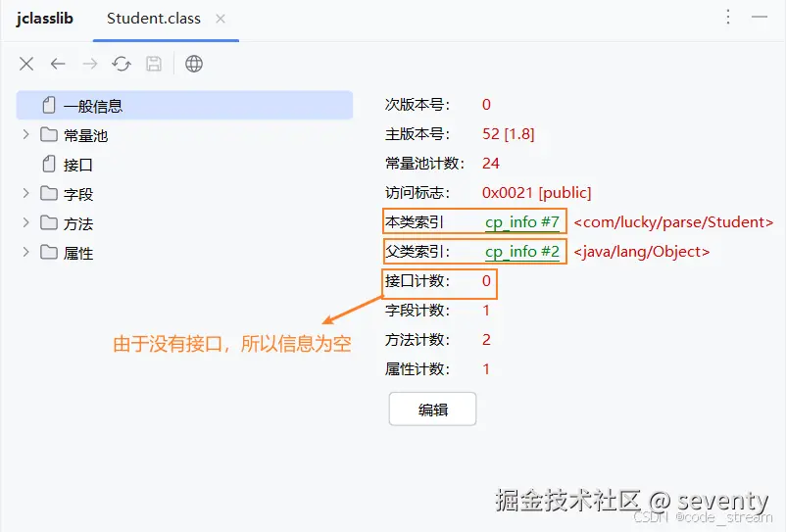Close the Student.class tab
Screen dimensions: 786x532
(221, 19)
